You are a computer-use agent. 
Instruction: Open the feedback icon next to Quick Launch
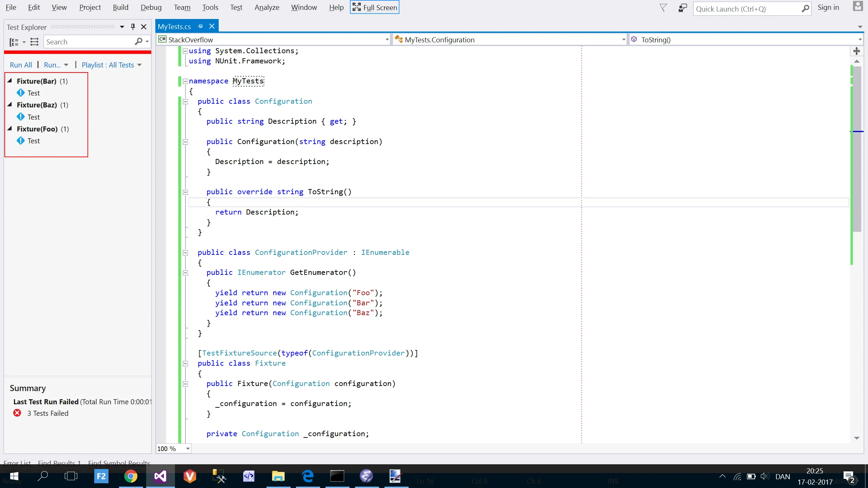pyautogui.click(x=683, y=7)
